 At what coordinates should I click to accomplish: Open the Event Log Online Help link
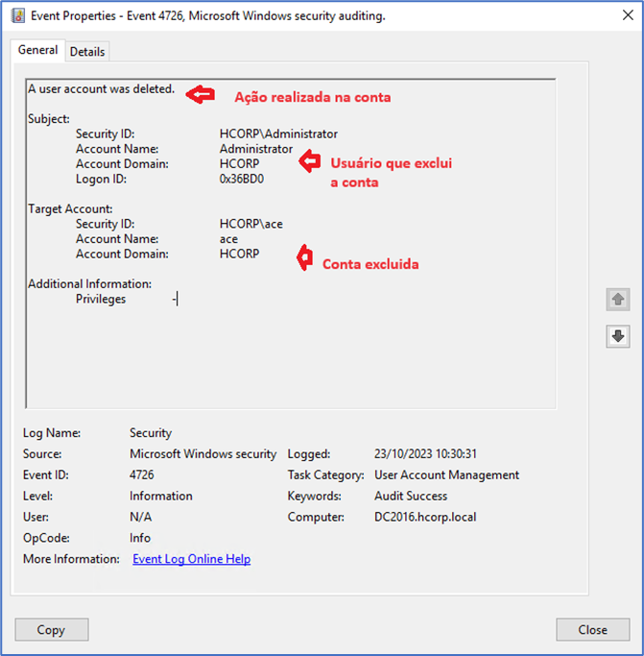(x=191, y=559)
